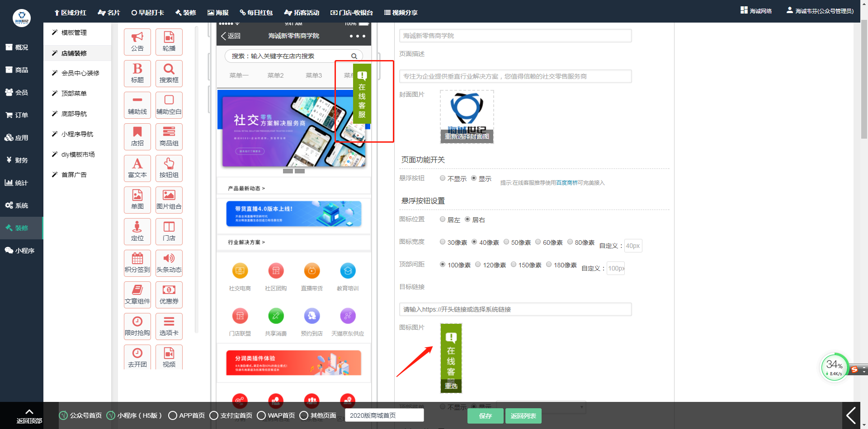This screenshot has width=868, height=429.
Task: Add the 积分签到 check-in component
Action: click(137, 263)
